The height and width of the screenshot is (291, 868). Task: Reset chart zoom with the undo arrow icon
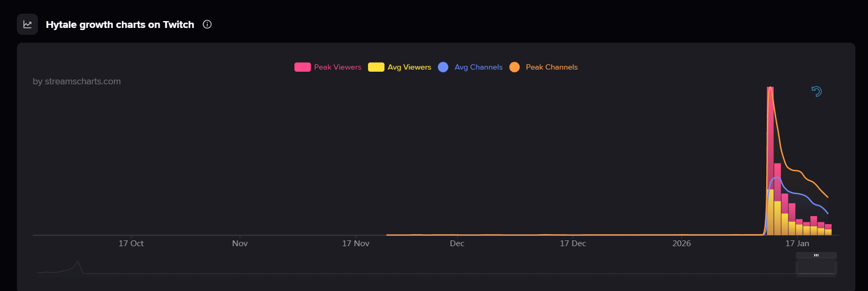[x=816, y=91]
